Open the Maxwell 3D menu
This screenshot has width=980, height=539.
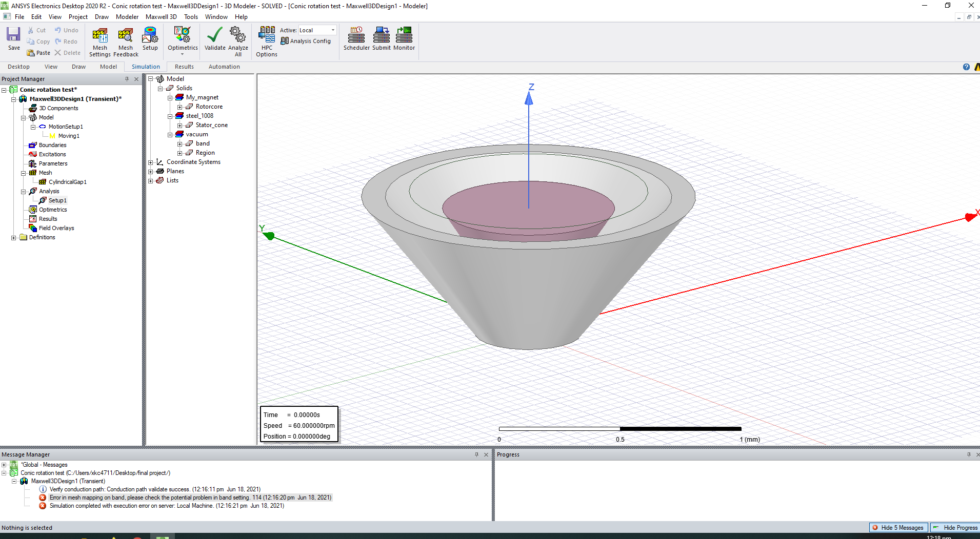(161, 17)
